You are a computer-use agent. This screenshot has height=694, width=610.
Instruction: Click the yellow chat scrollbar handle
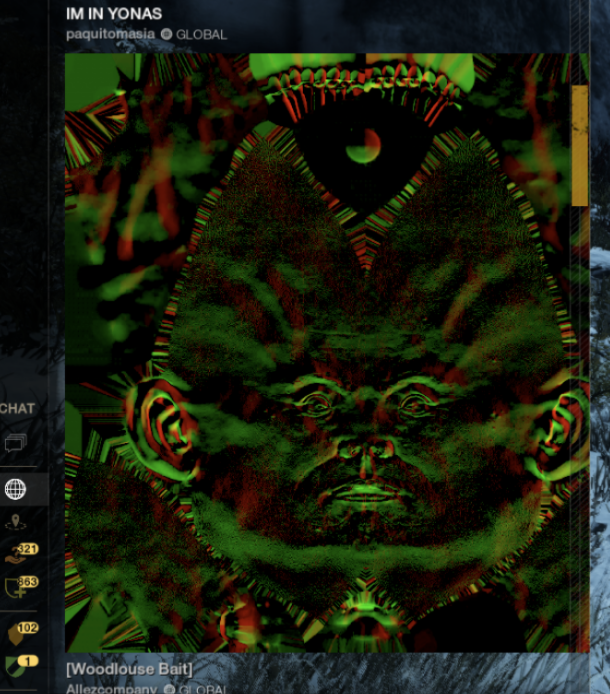pyautogui.click(x=580, y=146)
